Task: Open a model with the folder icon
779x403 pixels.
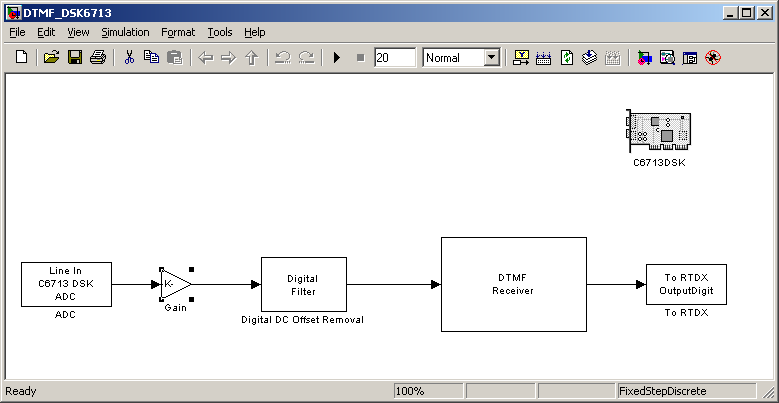Action: click(x=51, y=58)
